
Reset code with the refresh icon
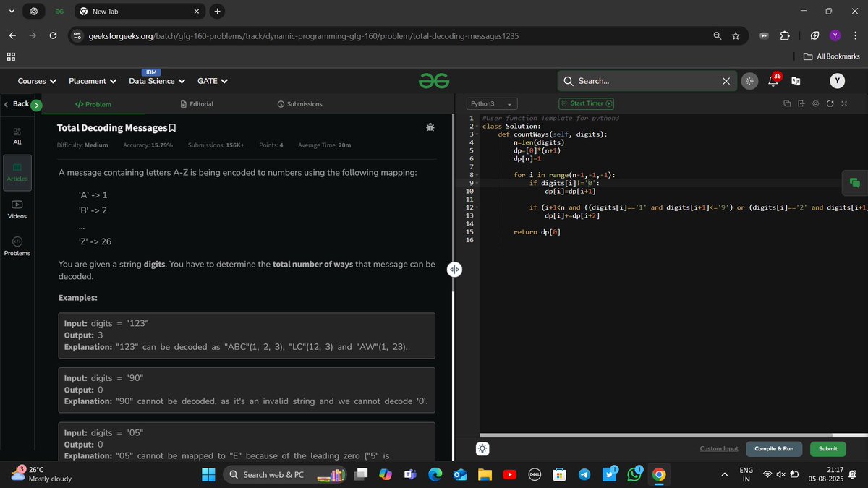tap(830, 104)
